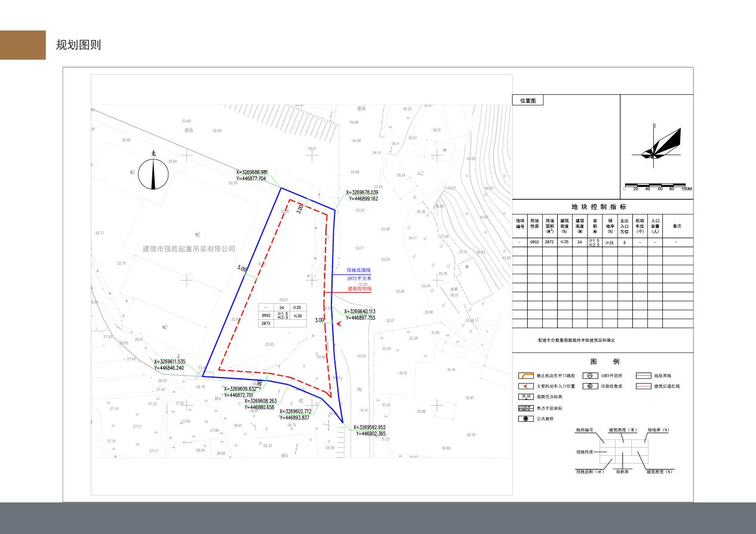Image resolution: width=756 pixels, height=534 pixels.
Task: Click the 规划图则 page heading
Action: point(78,45)
